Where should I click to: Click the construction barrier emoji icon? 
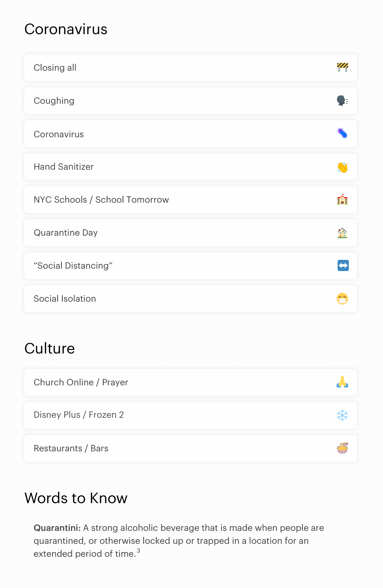click(x=342, y=67)
